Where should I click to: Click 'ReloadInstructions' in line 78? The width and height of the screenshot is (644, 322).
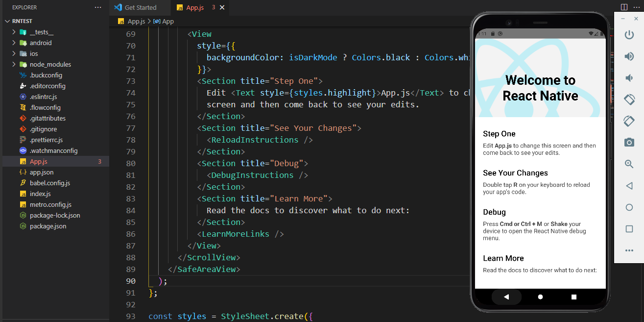click(255, 140)
